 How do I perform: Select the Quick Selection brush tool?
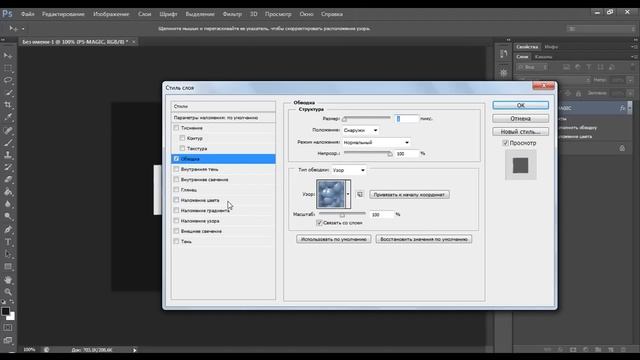click(8, 93)
